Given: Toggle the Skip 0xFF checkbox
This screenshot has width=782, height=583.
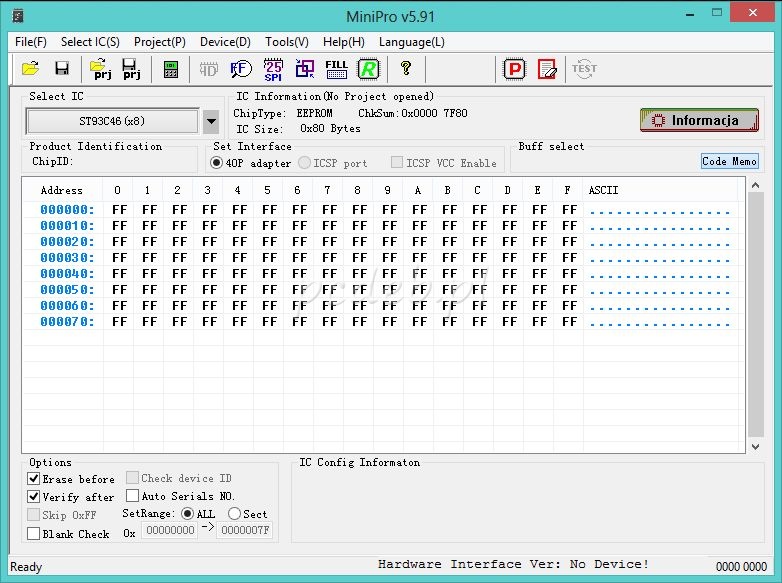Looking at the screenshot, I should point(33,515).
